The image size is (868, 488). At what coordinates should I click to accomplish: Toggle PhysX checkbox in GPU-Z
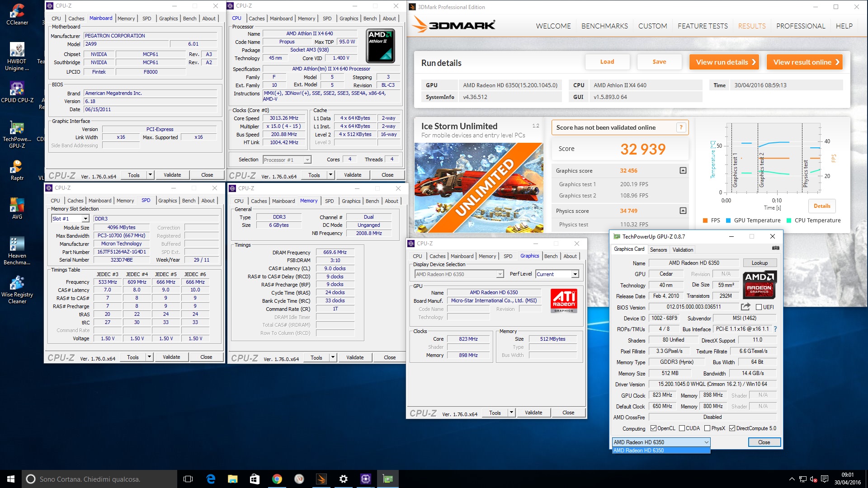coord(708,428)
